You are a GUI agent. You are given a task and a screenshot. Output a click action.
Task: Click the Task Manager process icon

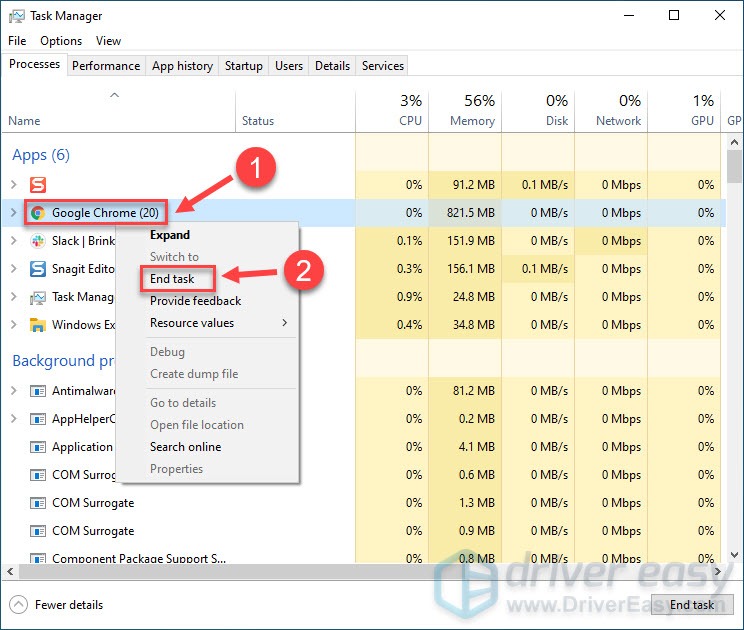38,297
